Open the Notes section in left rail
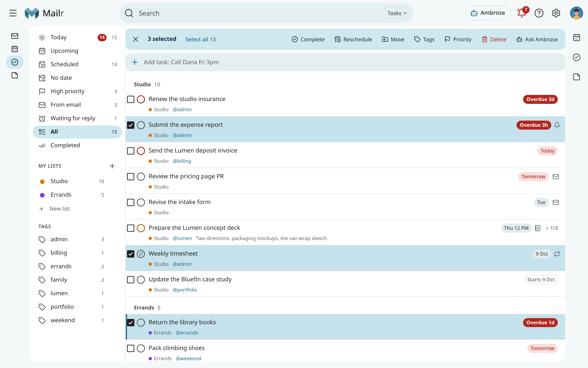The width and height of the screenshot is (588, 368). click(14, 75)
